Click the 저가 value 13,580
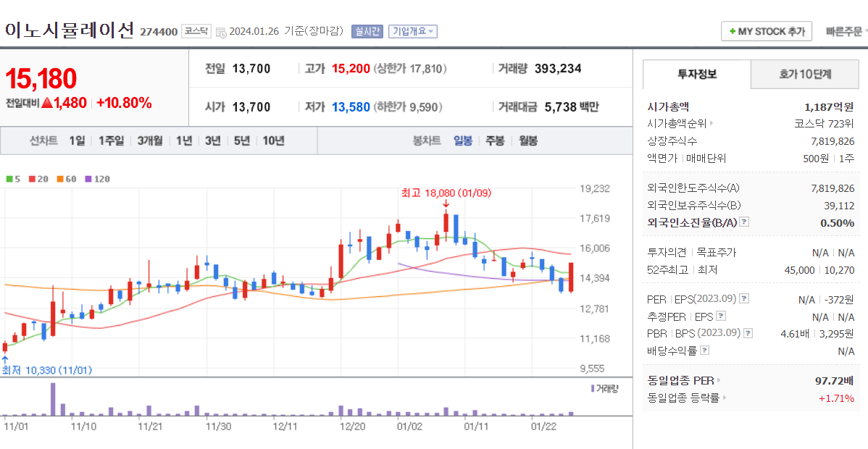This screenshot has width=868, height=449. (351, 107)
